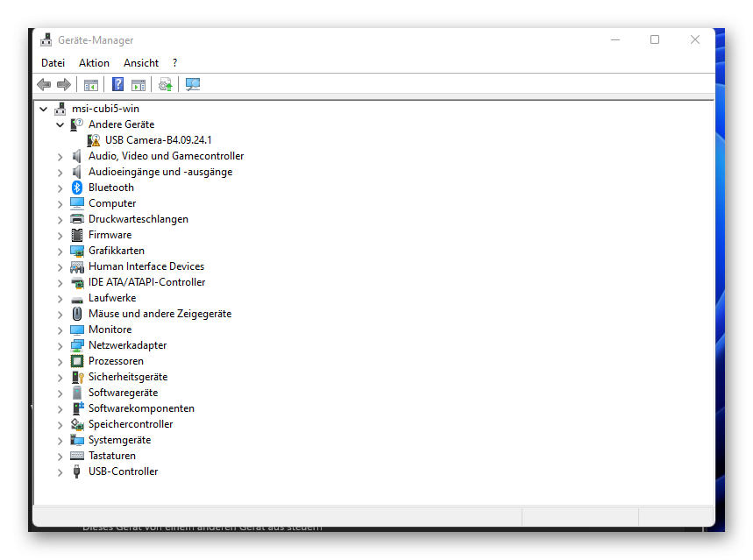
Task: Click the Human Interface Devices icon
Action: [x=77, y=266]
